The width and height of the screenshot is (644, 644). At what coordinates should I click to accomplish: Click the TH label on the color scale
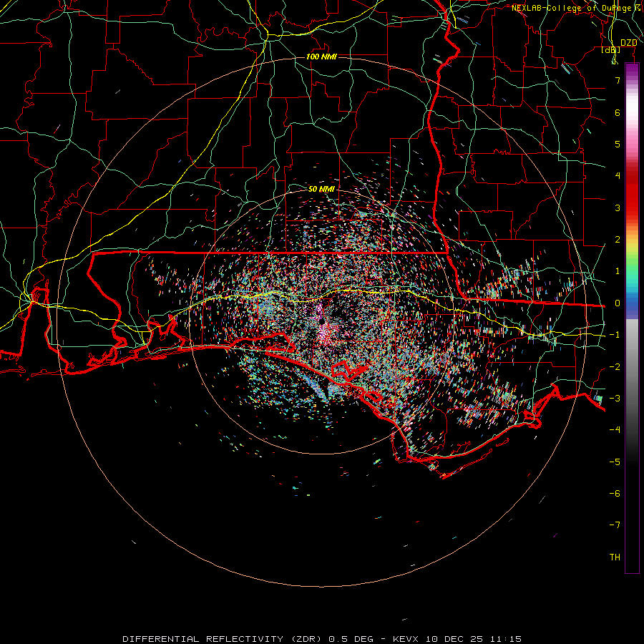click(615, 557)
